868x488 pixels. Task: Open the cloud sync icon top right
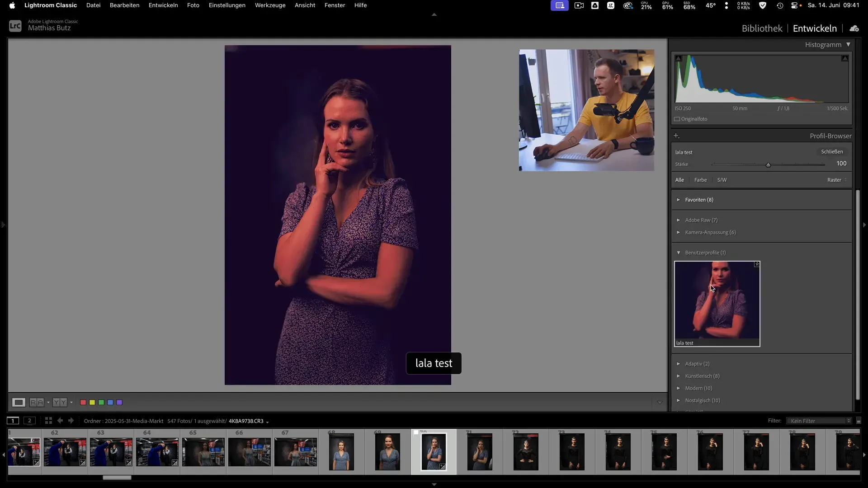point(854,28)
